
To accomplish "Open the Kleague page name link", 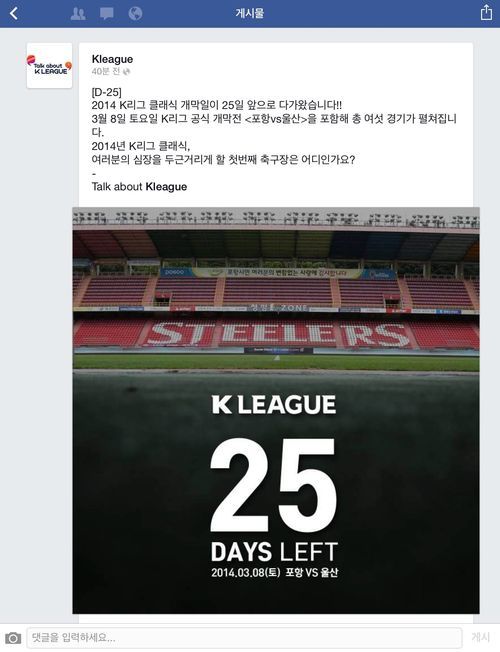I will point(112,59).
